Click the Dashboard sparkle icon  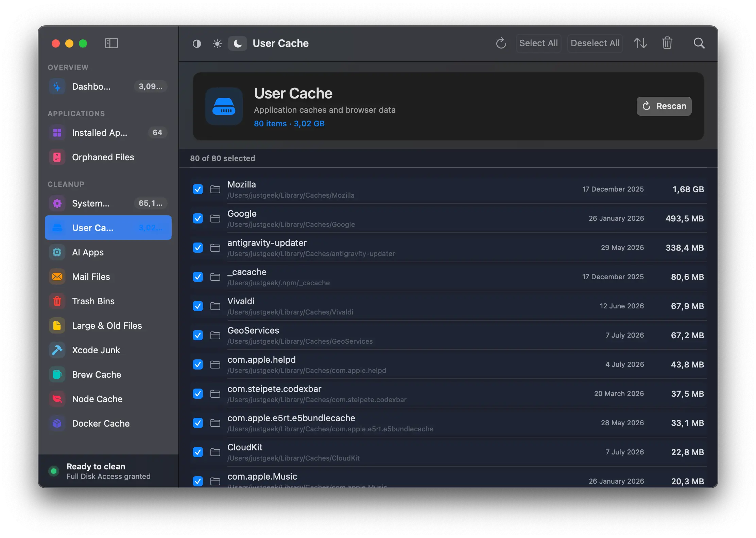(x=57, y=86)
